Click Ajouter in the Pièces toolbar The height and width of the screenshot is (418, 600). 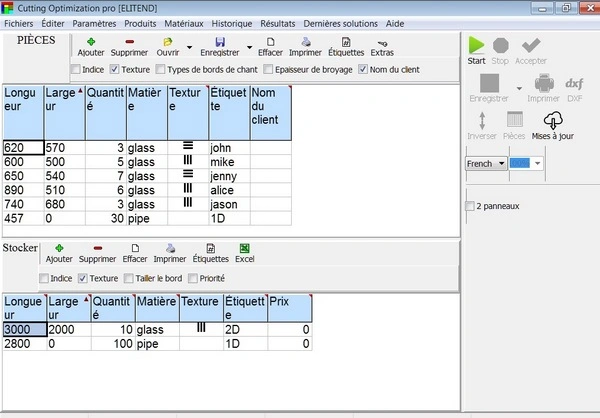coord(91,46)
